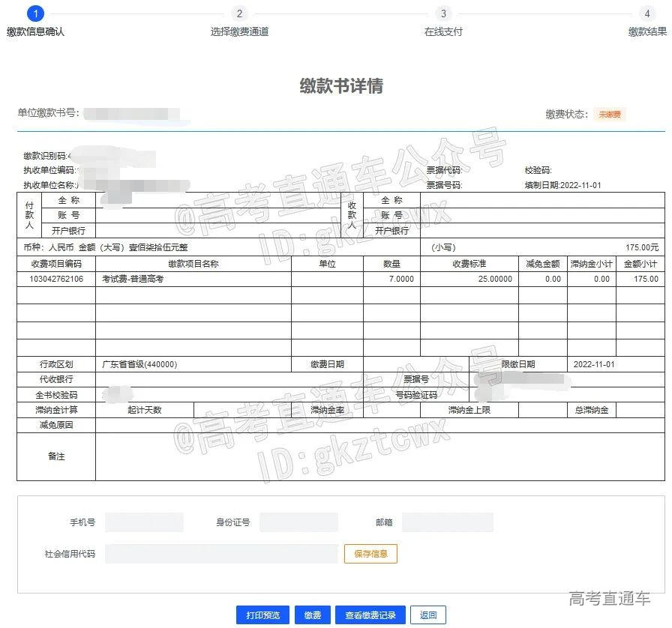Select the 备注 remarks cell

(56, 456)
